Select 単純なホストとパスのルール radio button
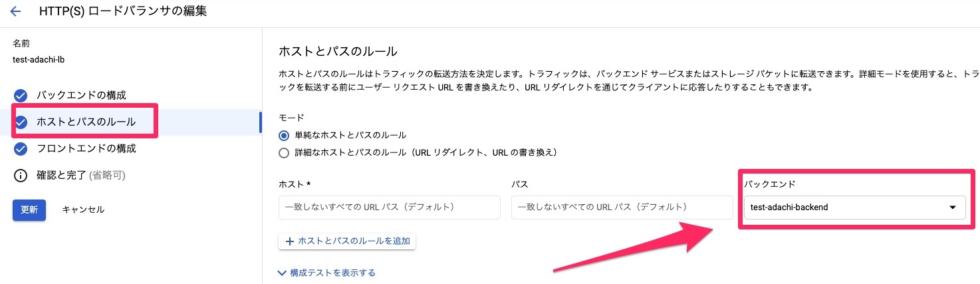 tap(285, 135)
